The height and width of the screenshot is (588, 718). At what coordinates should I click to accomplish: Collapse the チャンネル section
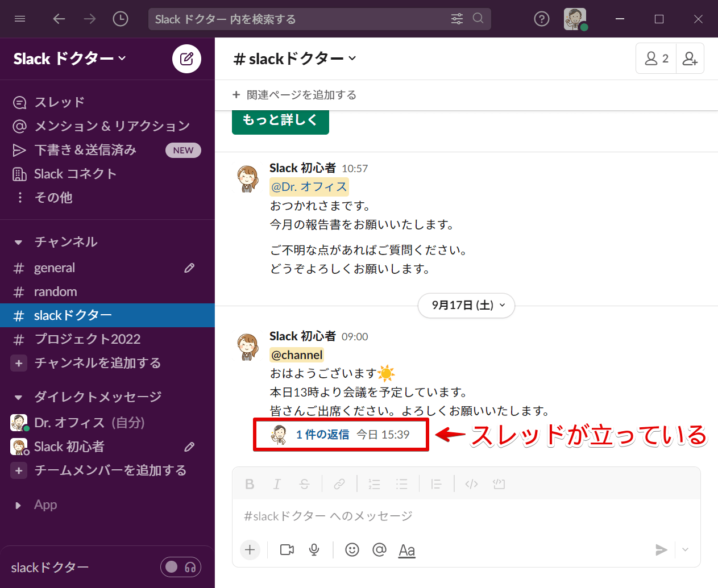tap(18, 242)
